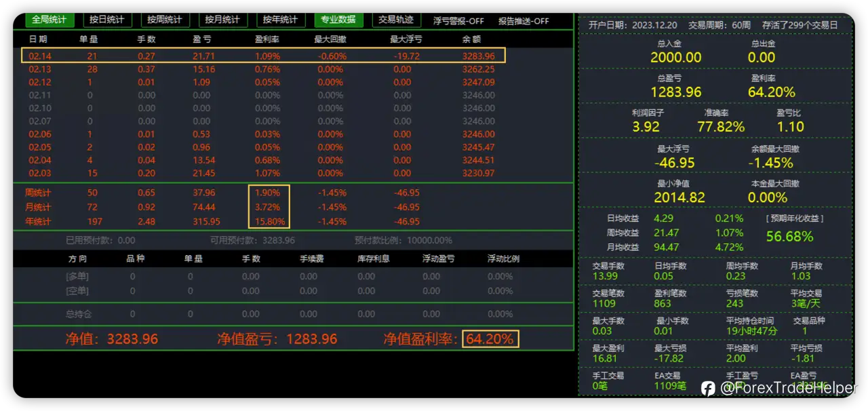Click the 总入金 value 2000.00

coord(676,58)
